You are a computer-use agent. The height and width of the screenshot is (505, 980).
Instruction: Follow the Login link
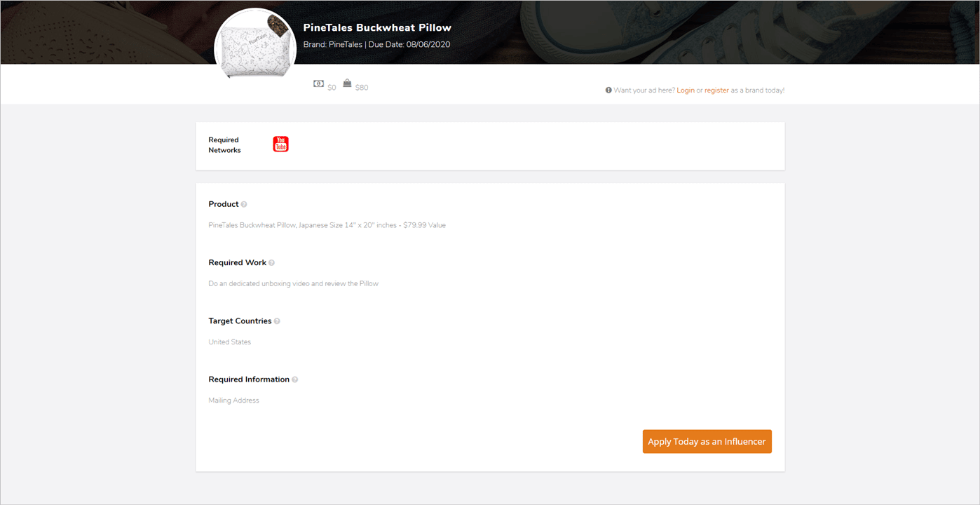pyautogui.click(x=686, y=90)
